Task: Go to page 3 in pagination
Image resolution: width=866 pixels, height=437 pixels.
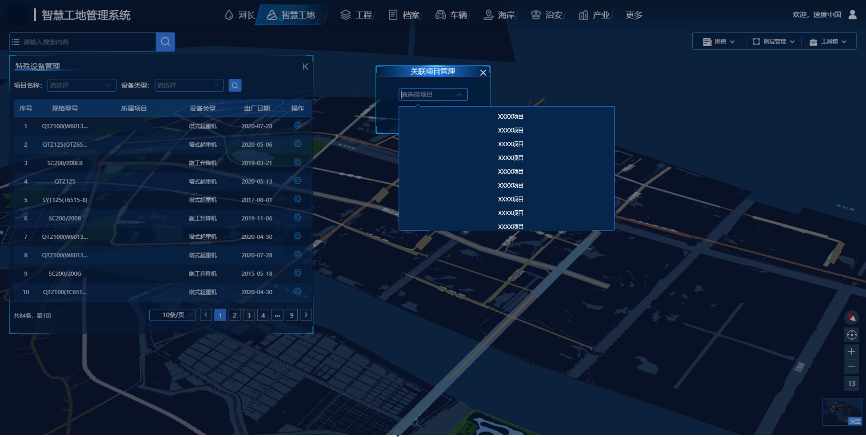Action: point(248,315)
